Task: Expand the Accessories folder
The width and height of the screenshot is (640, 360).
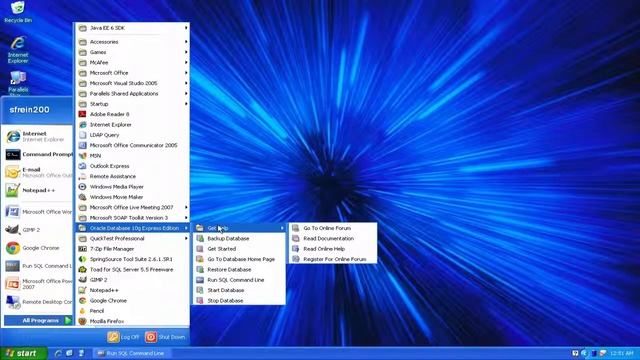Action: click(x=133, y=42)
